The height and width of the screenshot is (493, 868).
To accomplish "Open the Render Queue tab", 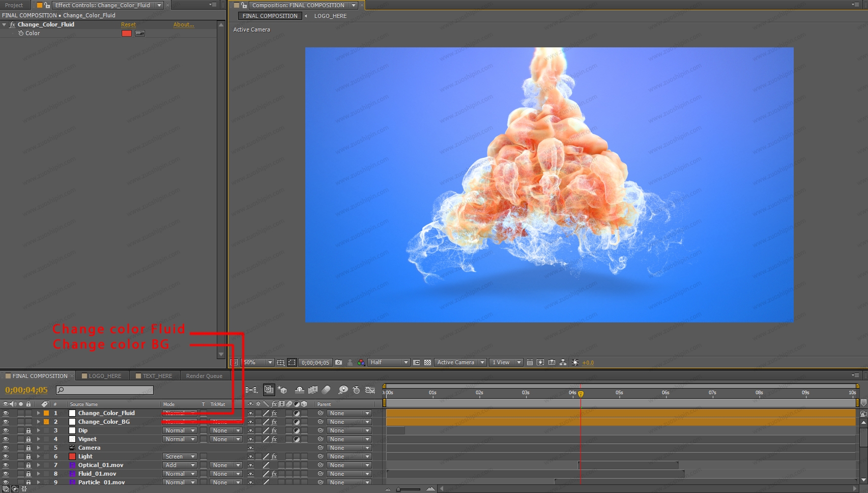I will tap(204, 376).
